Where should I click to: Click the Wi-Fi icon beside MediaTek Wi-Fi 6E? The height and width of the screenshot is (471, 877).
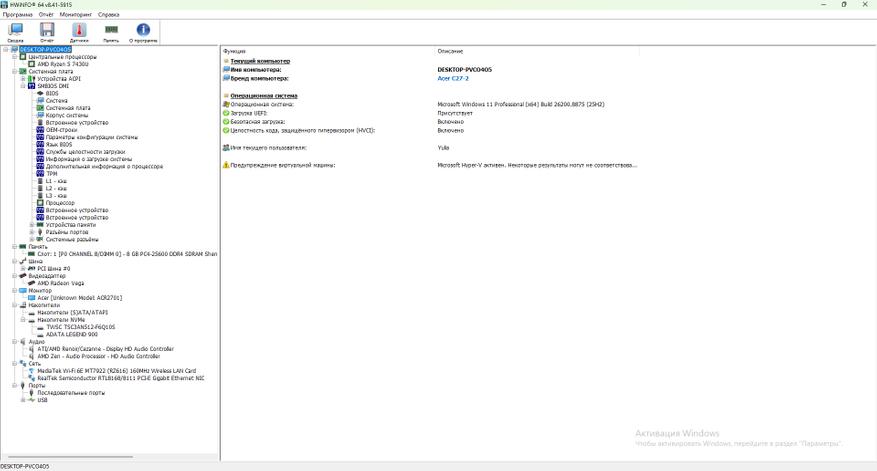(32, 371)
